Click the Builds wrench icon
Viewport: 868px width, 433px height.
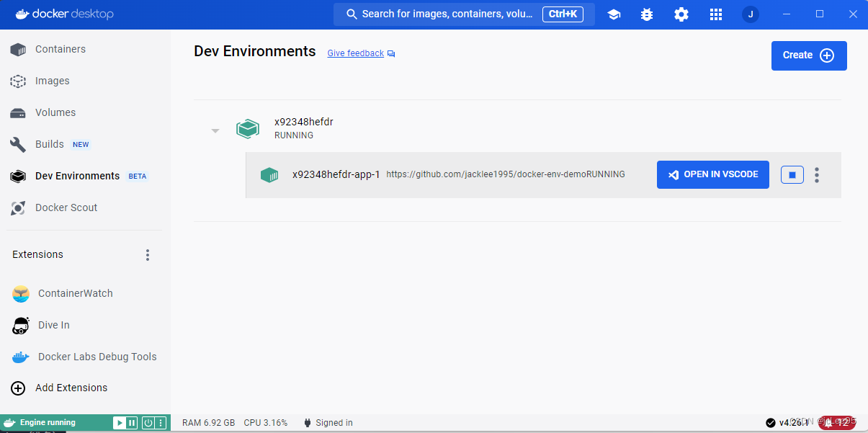(18, 145)
